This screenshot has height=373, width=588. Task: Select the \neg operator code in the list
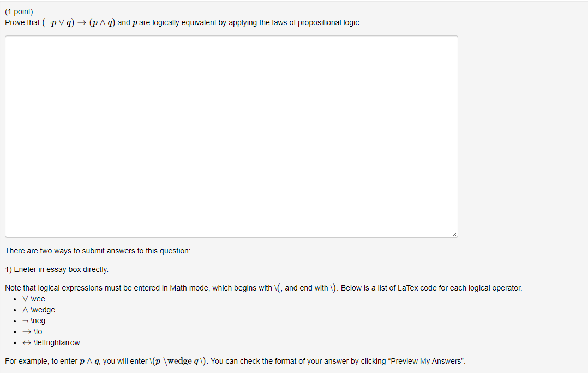(x=34, y=321)
